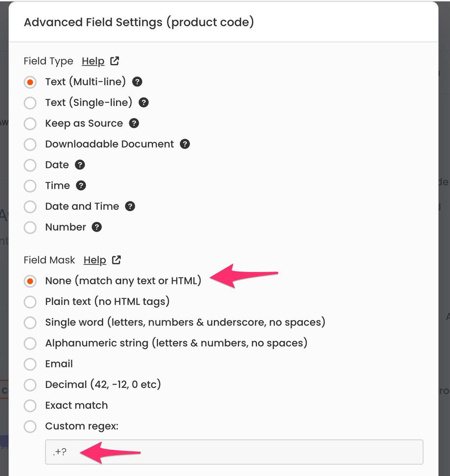Select Exact match field mask
Image resolution: width=450 pixels, height=476 pixels.
click(x=30, y=406)
